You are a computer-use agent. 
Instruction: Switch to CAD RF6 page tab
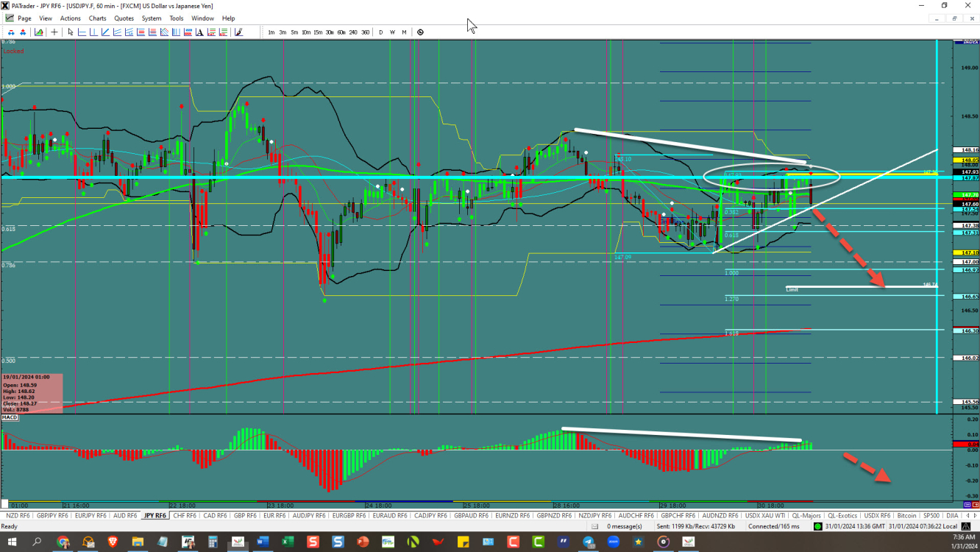[215, 516]
